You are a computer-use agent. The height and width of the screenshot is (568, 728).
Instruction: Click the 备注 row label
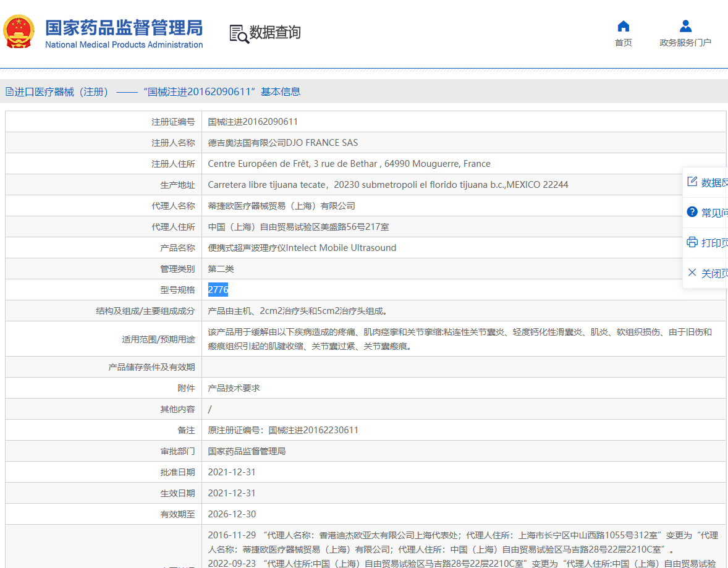point(186,430)
